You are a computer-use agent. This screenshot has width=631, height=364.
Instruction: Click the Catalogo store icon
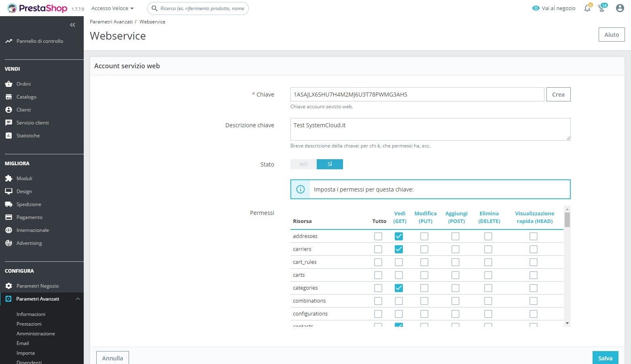tap(8, 97)
